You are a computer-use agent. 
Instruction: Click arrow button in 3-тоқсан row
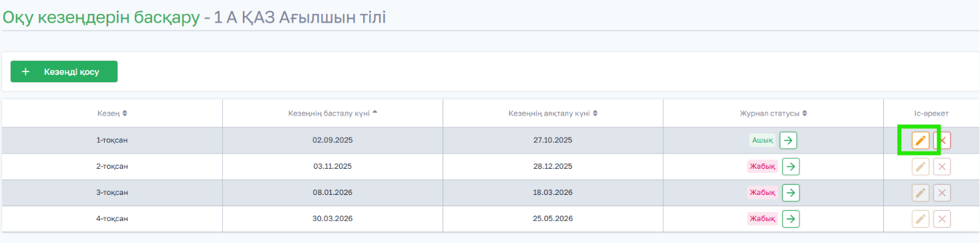click(790, 192)
